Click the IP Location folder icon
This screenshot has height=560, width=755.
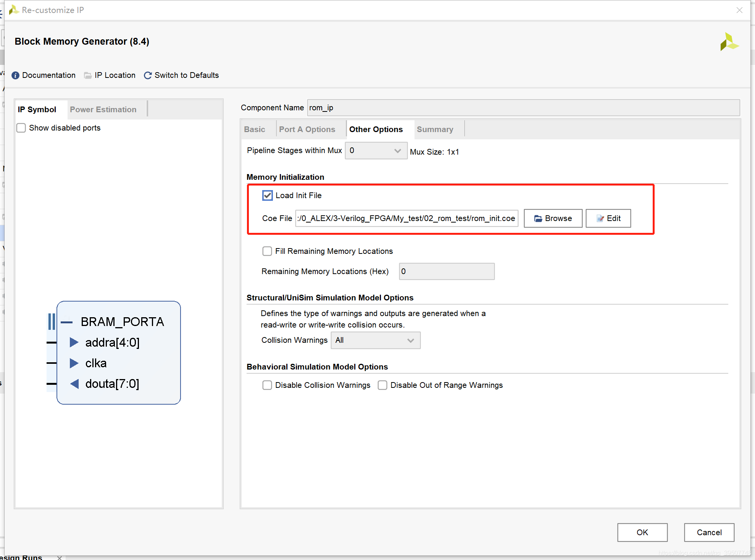[88, 75]
